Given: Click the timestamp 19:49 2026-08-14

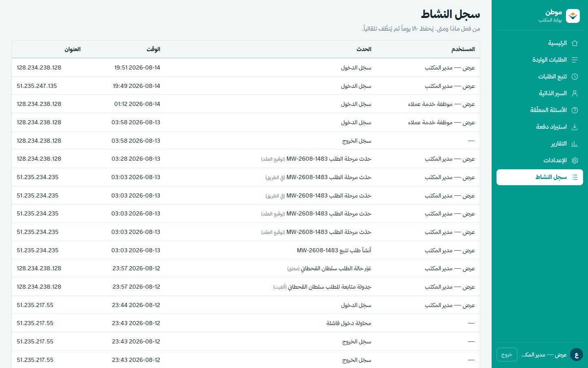Looking at the screenshot, I should (x=136, y=86).
